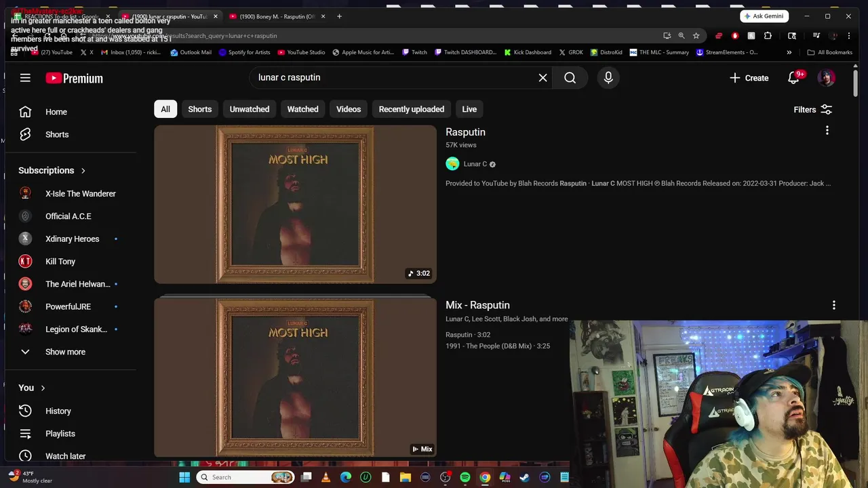The width and height of the screenshot is (868, 488).
Task: Open YouTube notifications bell
Action: click(793, 78)
